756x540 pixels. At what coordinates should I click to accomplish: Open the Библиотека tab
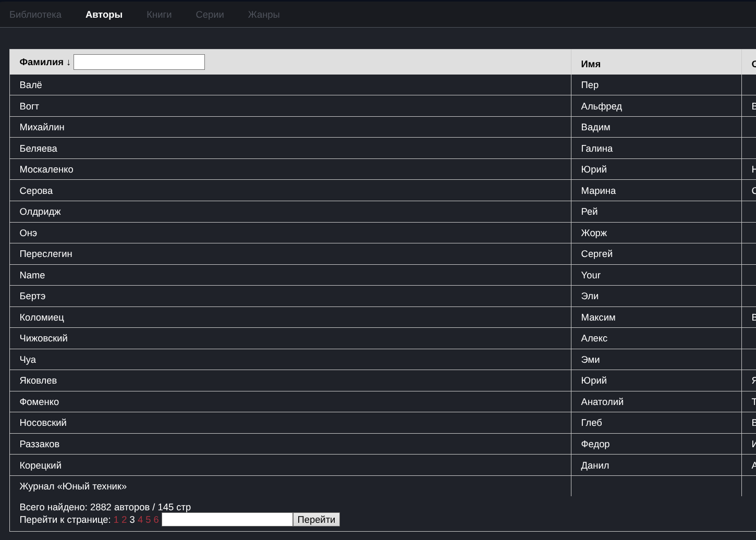[35, 15]
